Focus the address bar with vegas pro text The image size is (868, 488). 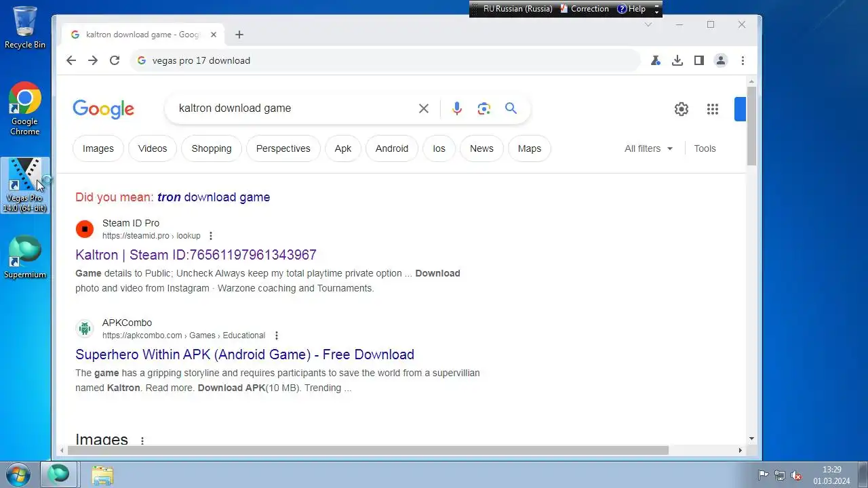(385, 60)
